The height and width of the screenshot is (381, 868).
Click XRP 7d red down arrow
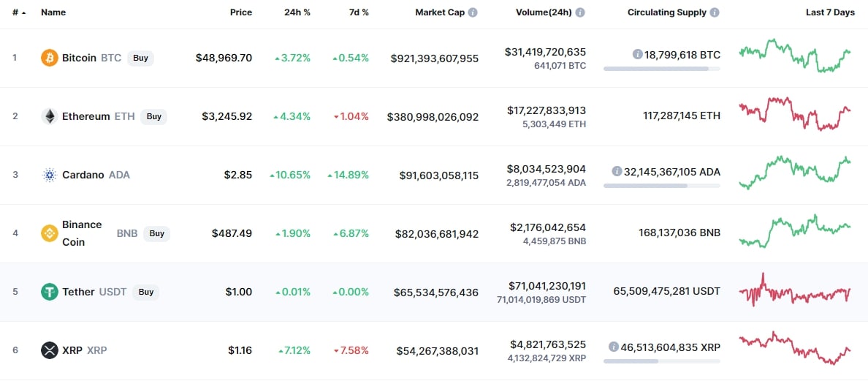pyautogui.click(x=336, y=350)
